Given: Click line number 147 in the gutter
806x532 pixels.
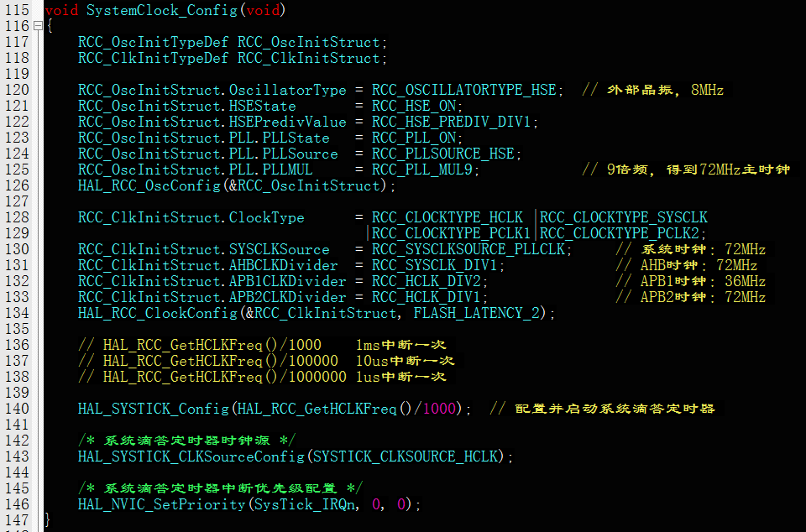Looking at the screenshot, I should pos(16,520).
